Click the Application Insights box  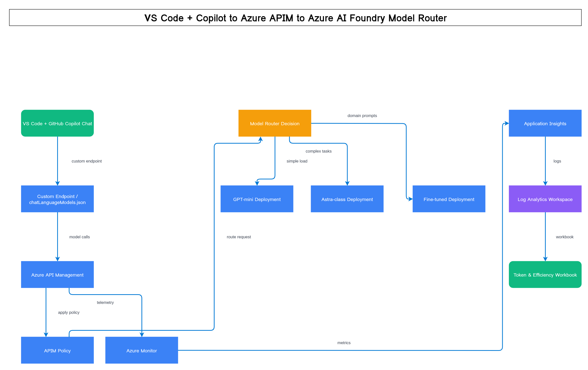(x=545, y=123)
